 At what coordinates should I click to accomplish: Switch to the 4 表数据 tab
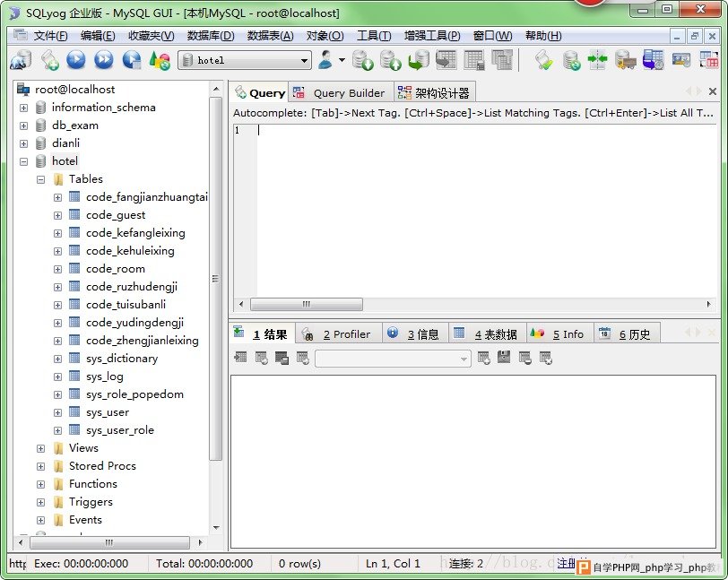487,333
